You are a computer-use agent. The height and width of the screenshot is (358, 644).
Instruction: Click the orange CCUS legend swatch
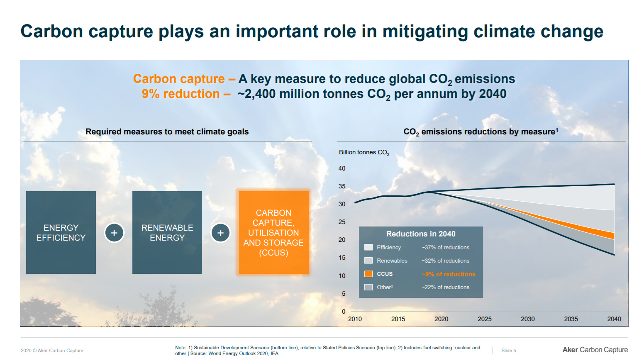coord(368,274)
